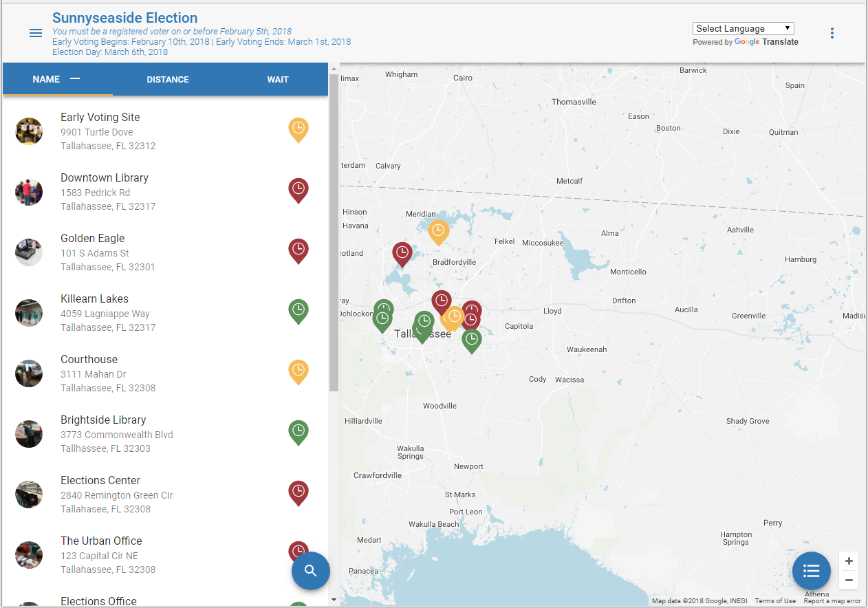Open the hamburger navigation menu
The image size is (868, 608).
pyautogui.click(x=36, y=33)
